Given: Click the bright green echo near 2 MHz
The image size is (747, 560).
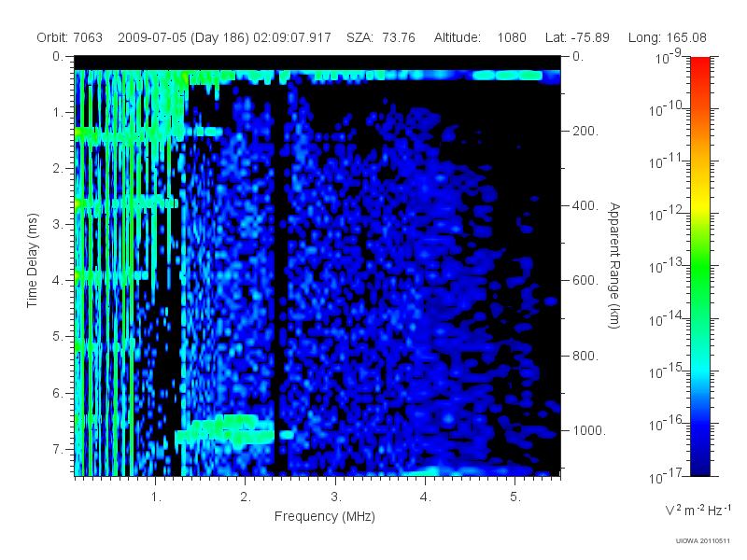Looking at the screenshot, I should click(226, 431).
